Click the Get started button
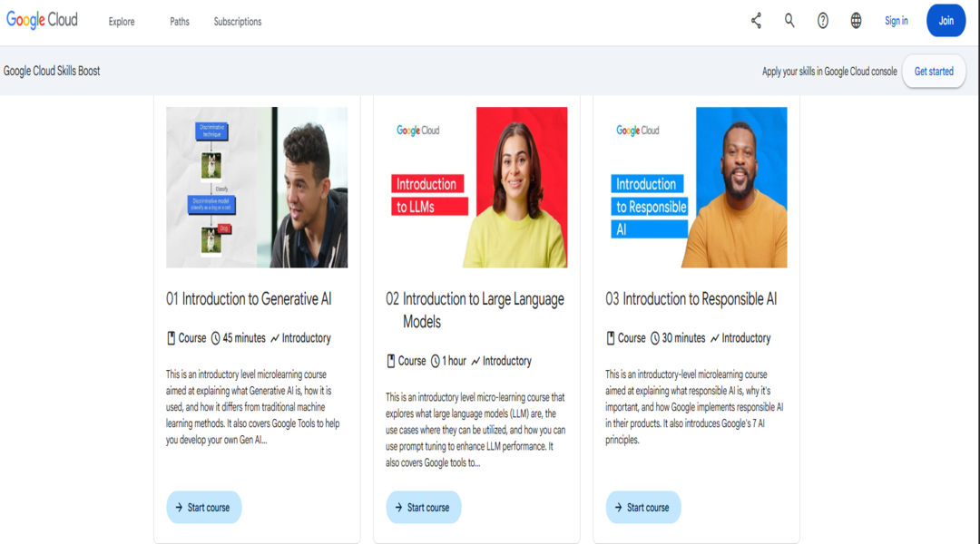 [x=934, y=72]
